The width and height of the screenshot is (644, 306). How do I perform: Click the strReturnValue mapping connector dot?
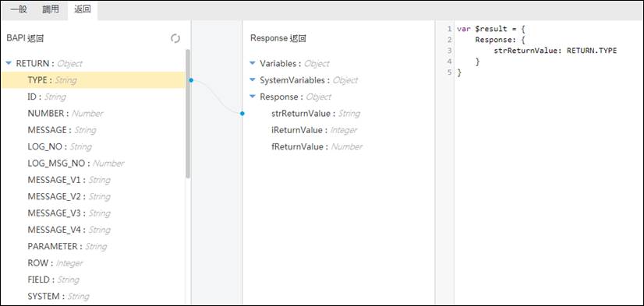pos(242,113)
